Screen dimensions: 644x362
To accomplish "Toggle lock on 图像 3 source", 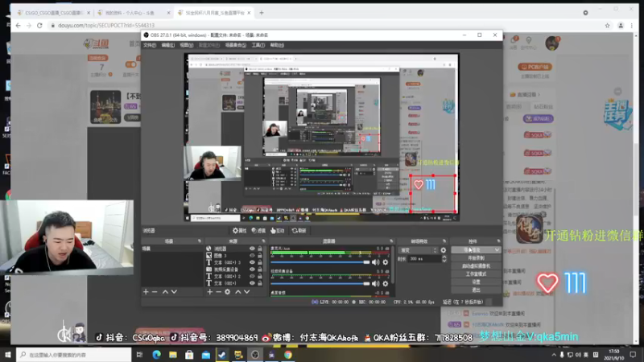I will [259, 255].
